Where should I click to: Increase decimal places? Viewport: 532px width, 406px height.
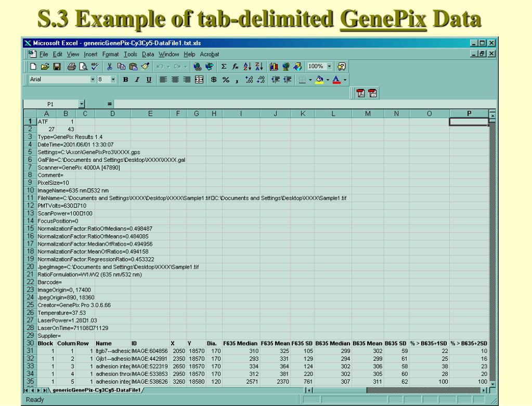(249, 80)
